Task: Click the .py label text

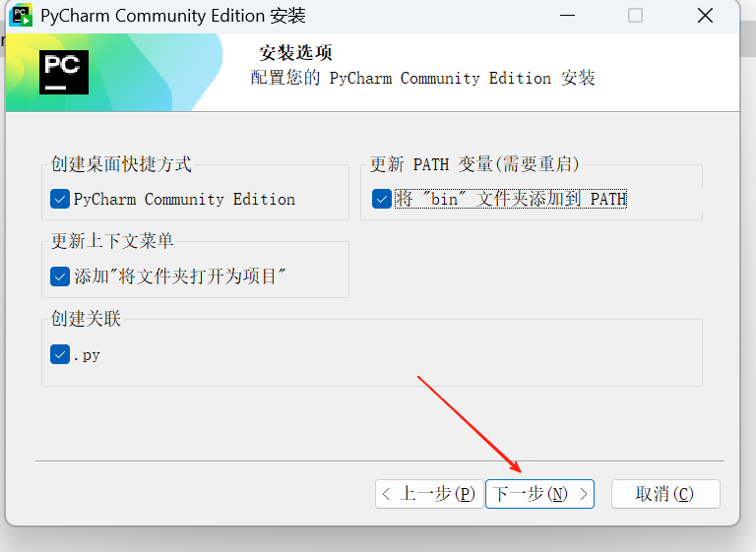Action: click(x=87, y=355)
